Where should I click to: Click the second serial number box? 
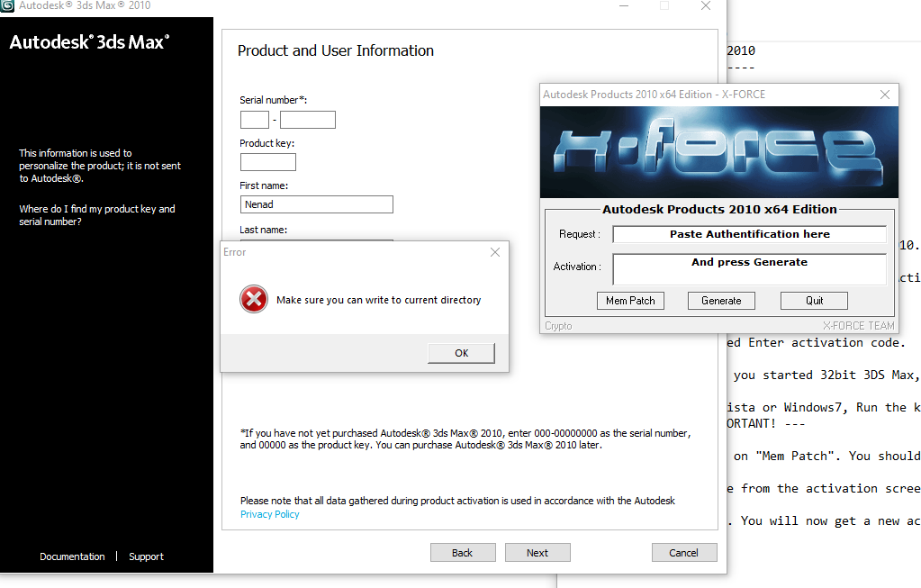[308, 120]
